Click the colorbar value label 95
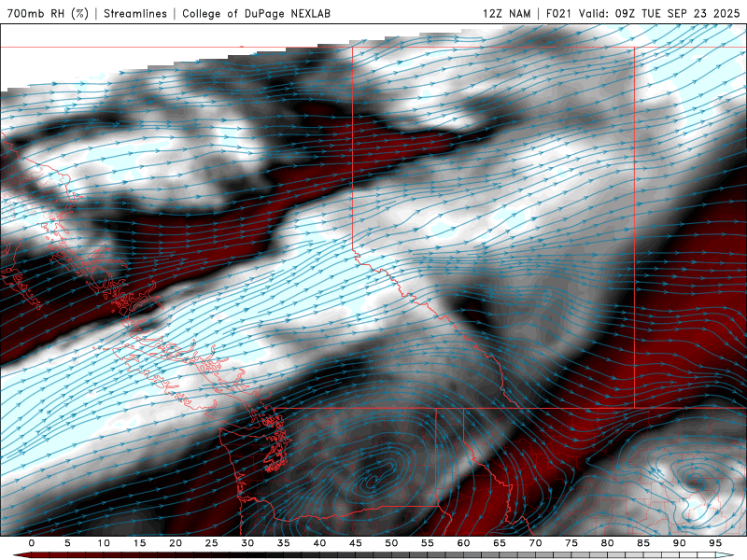Screen dimensions: 747x560 (715, 543)
